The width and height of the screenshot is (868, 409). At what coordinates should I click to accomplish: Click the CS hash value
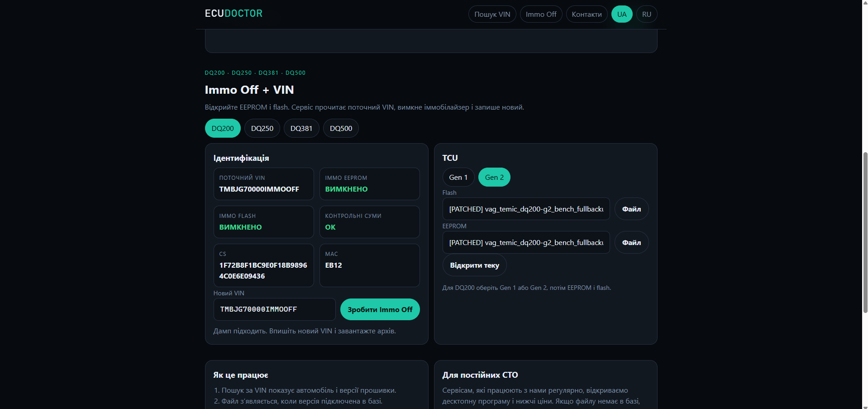tap(263, 270)
